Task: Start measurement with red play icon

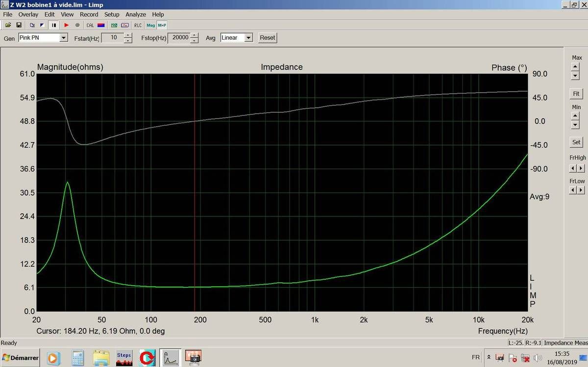Action: 67,25
